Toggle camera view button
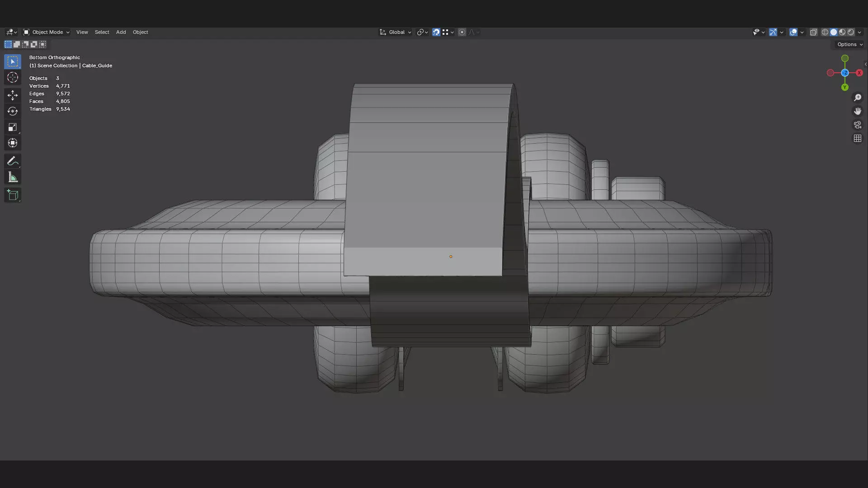 pyautogui.click(x=858, y=125)
